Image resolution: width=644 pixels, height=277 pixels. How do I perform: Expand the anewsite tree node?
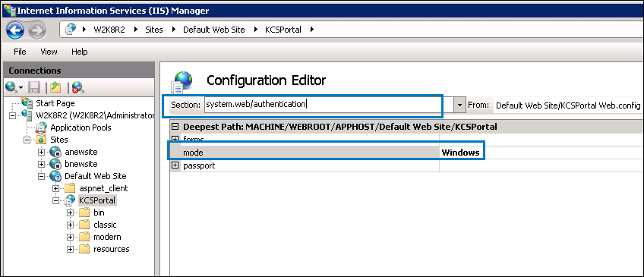tap(41, 153)
